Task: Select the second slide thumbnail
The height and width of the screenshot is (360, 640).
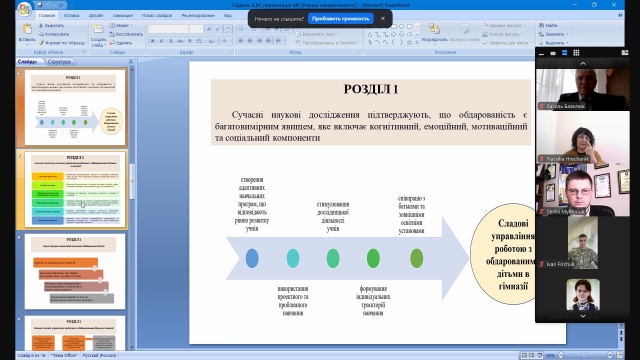Action: tap(75, 190)
